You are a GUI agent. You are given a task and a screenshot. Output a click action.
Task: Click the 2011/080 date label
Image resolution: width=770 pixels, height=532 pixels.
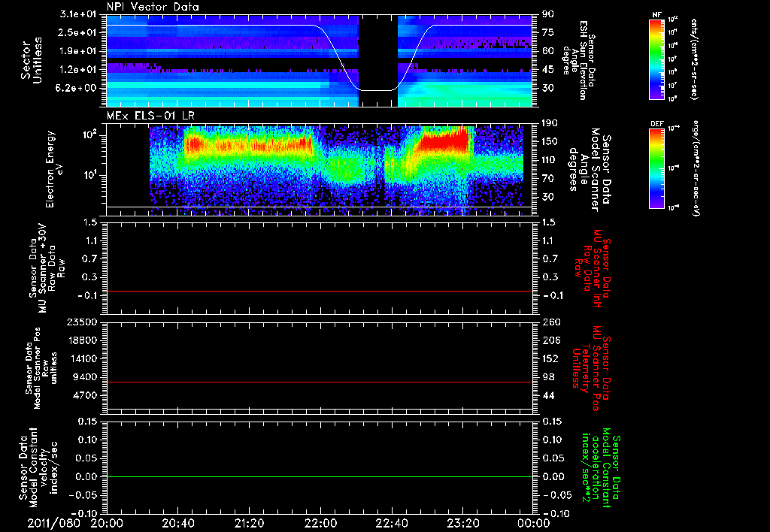click(53, 523)
